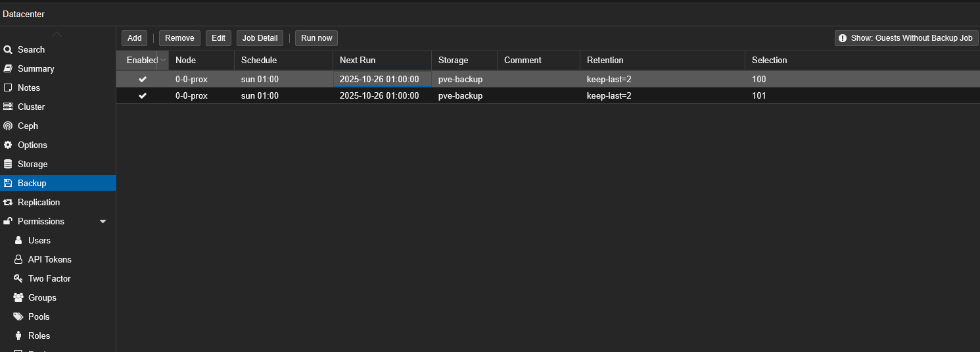This screenshot has height=352, width=980.
Task: Open Ceph via its spiral icon
Action: click(x=8, y=126)
